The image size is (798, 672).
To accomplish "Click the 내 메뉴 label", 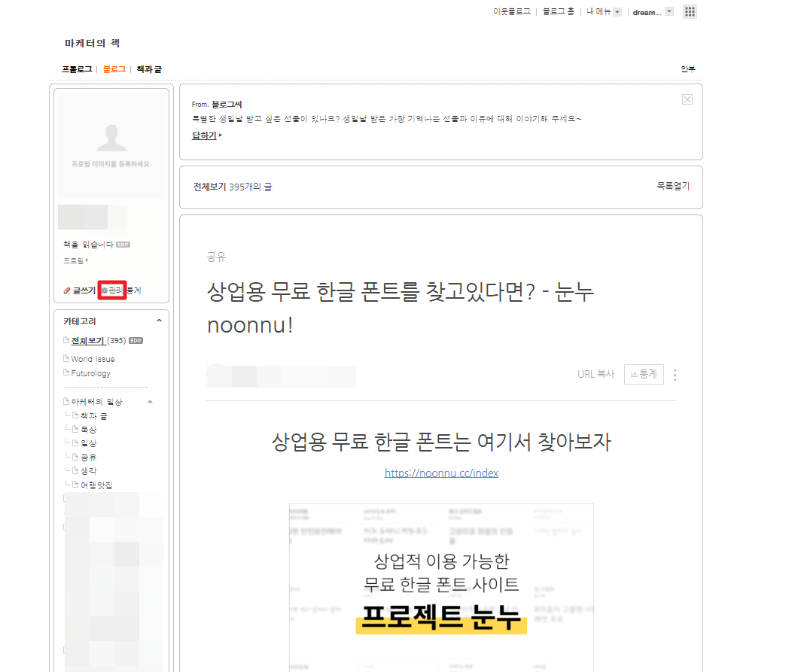I will point(598,12).
